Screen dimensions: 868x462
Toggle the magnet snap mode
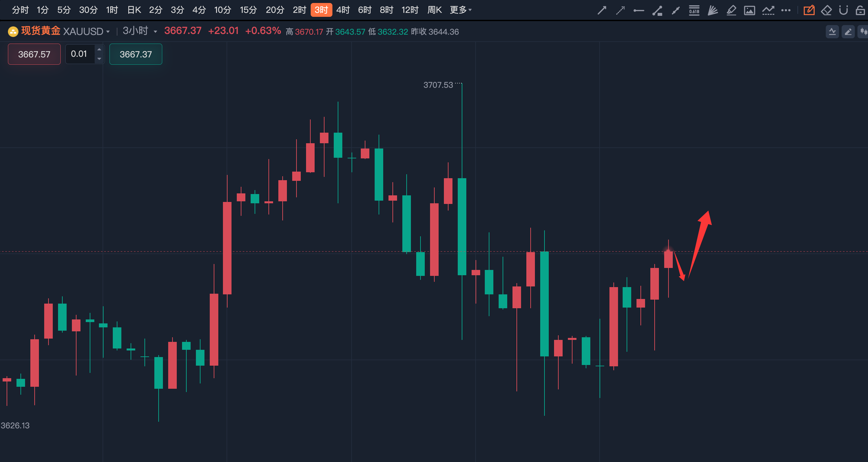pyautogui.click(x=843, y=11)
